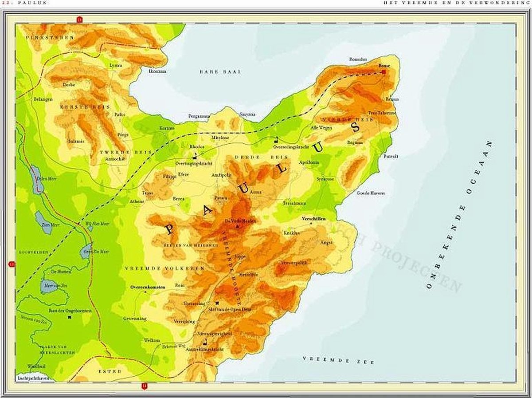Click the red page marker on the left border
The height and width of the screenshot is (398, 532).
pos(12,265)
